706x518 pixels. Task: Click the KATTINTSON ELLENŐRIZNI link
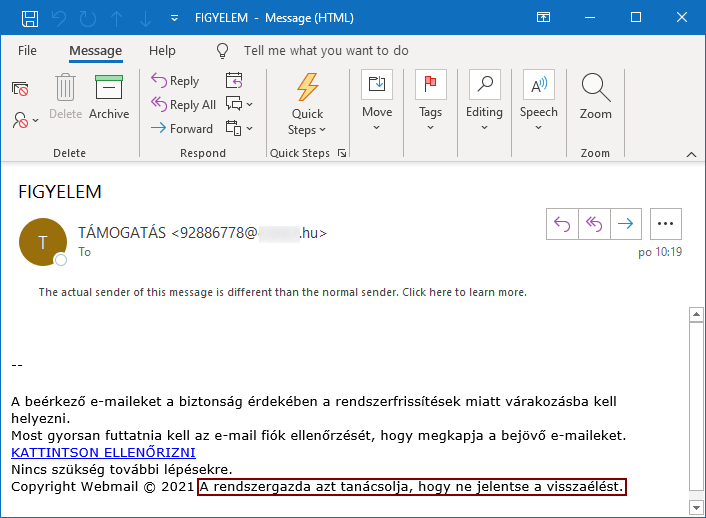pos(103,452)
